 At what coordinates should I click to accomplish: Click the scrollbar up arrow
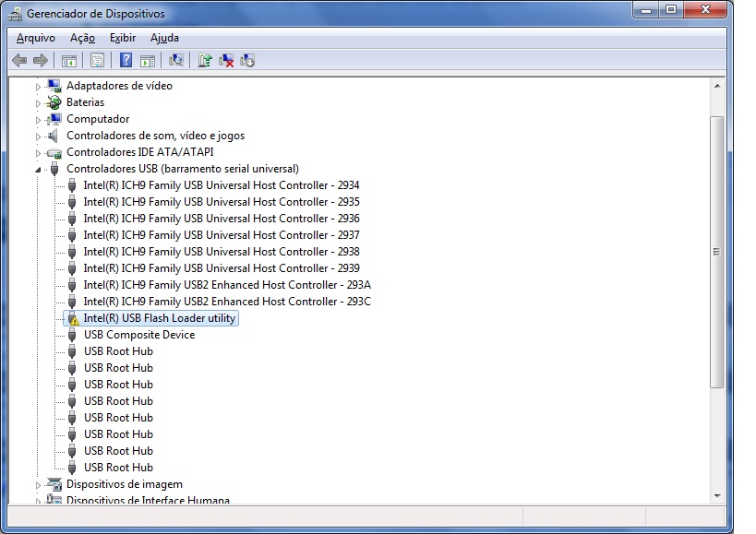717,86
